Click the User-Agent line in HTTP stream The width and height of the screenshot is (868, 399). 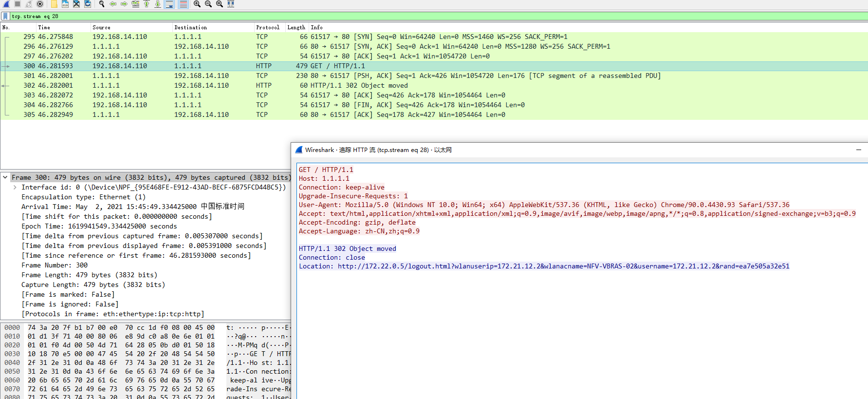click(x=544, y=205)
